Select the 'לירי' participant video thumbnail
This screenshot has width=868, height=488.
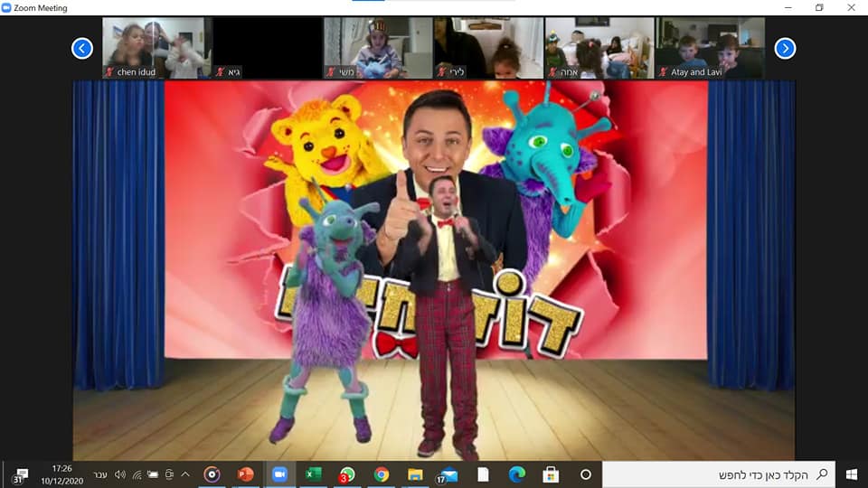click(x=489, y=48)
